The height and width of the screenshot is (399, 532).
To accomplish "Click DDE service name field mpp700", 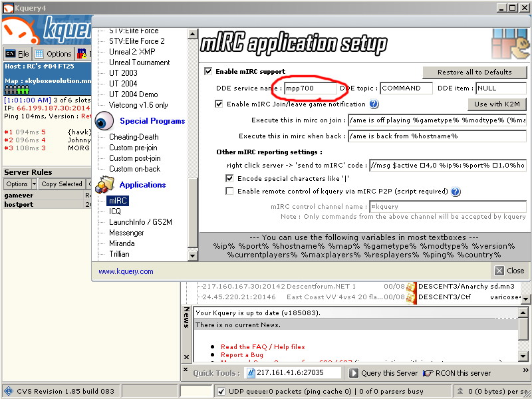I will pos(311,88).
